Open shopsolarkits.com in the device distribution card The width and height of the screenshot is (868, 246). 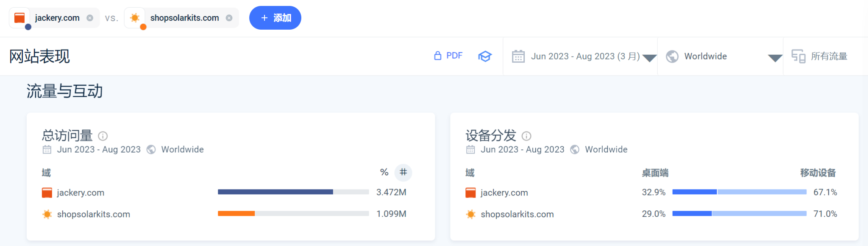pyautogui.click(x=517, y=214)
